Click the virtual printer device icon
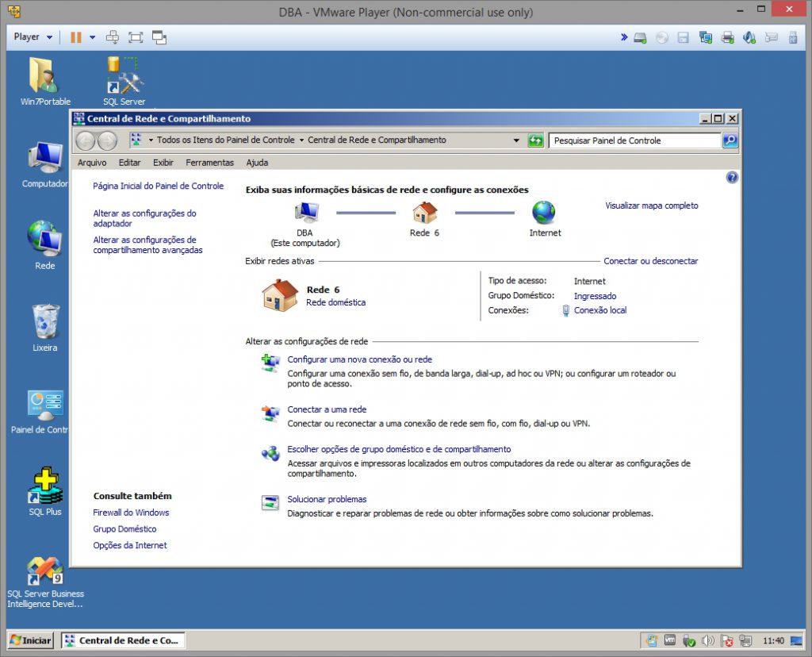 tap(727, 37)
